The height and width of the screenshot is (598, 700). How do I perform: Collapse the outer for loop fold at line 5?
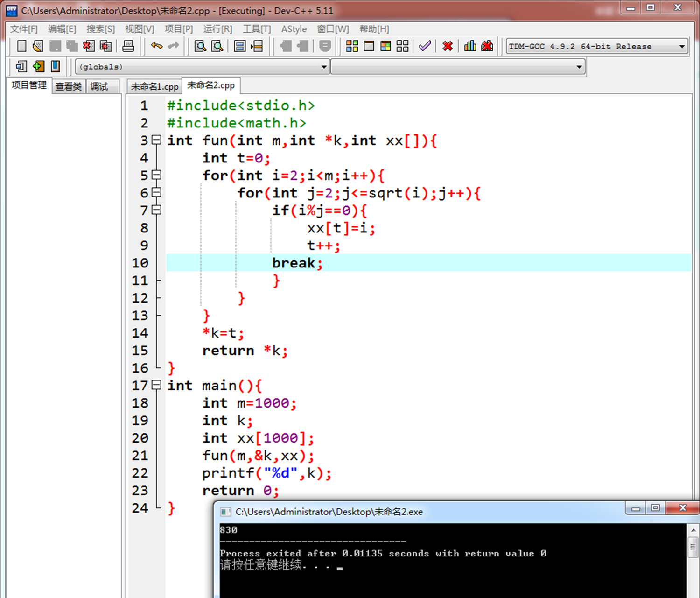tap(157, 175)
